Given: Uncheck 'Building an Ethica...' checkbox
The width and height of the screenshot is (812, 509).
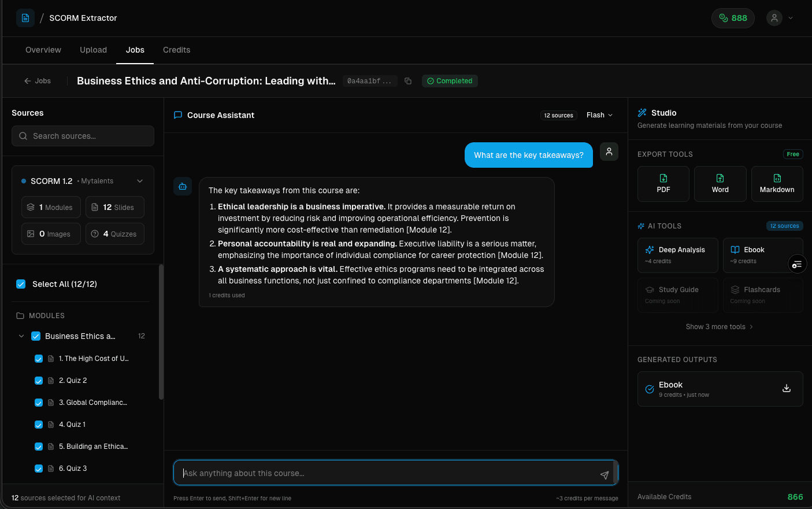Looking at the screenshot, I should pos(39,447).
